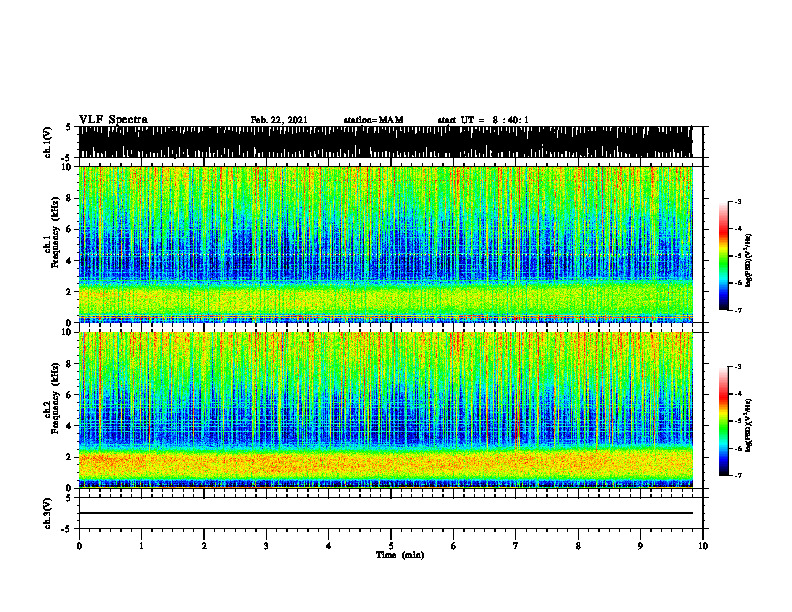Click the "station=MAM" header label
The height and width of the screenshot is (612, 792).
(x=373, y=120)
